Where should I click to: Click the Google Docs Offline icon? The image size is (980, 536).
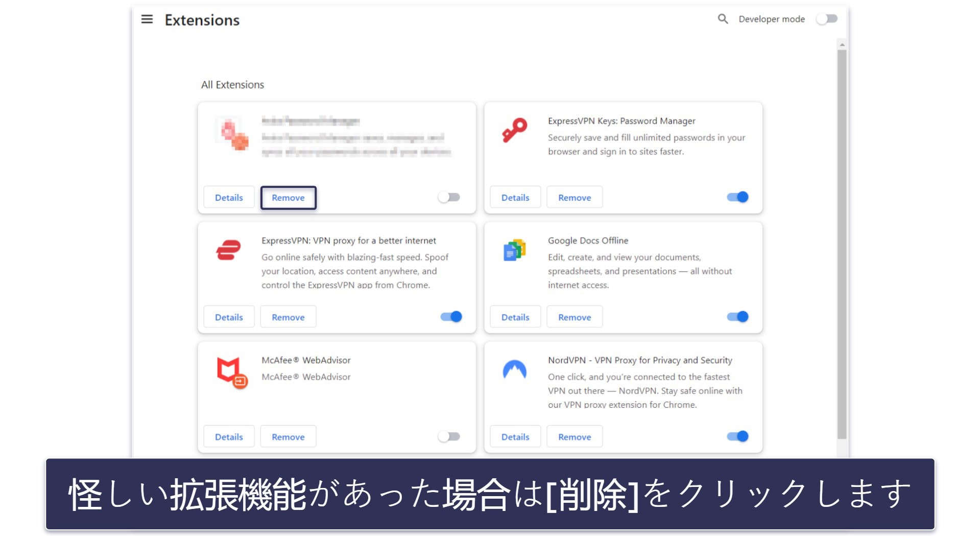514,250
